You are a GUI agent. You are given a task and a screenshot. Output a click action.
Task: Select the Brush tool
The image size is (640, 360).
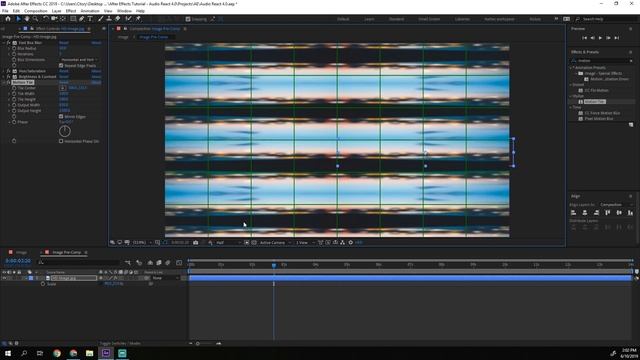(100, 19)
